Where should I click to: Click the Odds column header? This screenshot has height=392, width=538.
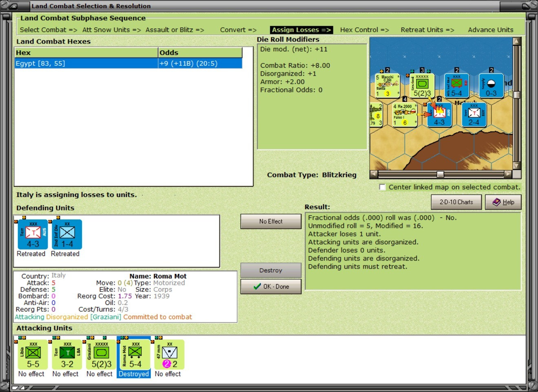tap(200, 53)
